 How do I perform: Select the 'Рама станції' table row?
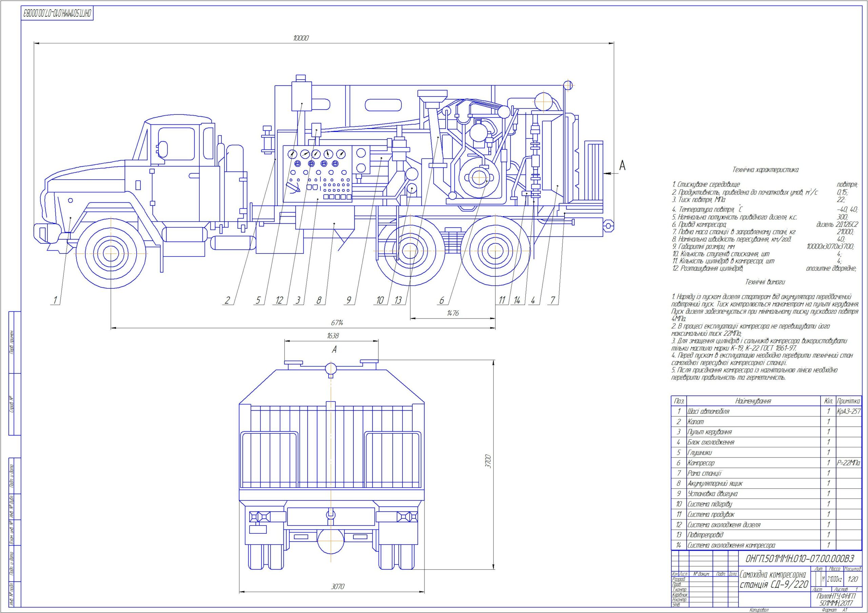[766, 473]
